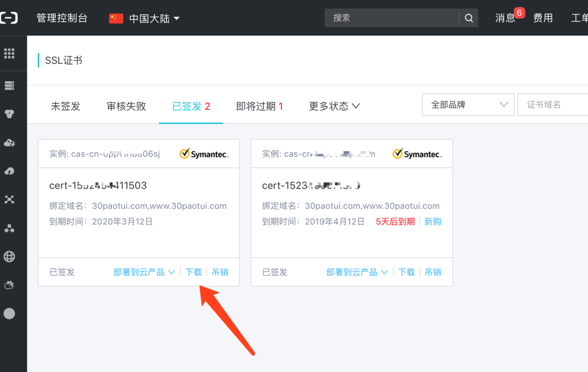This screenshot has width=588, height=372.
Task: Open the globe domain sidebar icon
Action: click(9, 256)
